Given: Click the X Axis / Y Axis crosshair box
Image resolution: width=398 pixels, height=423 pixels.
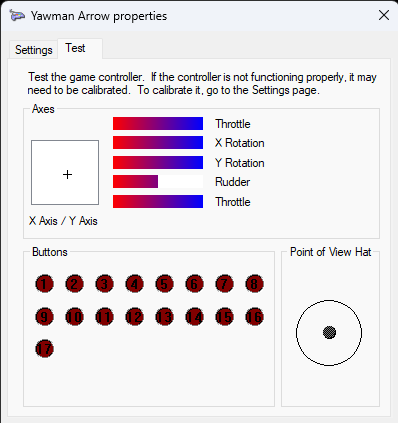Looking at the screenshot, I should point(65,172).
